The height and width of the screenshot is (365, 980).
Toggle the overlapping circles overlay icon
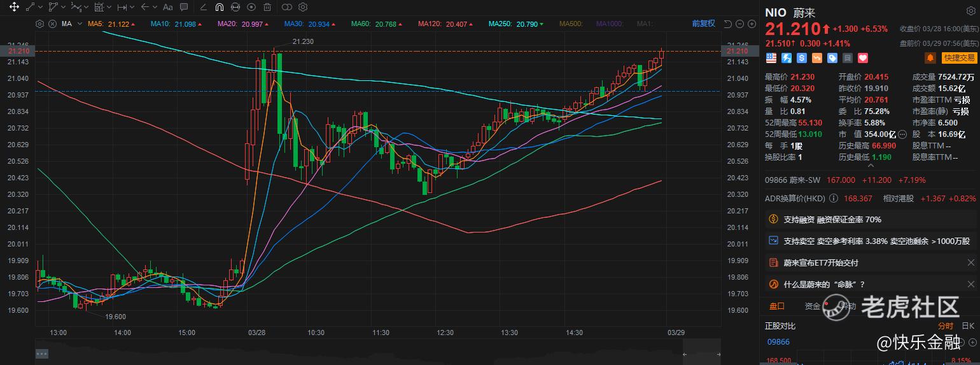tap(286, 7)
